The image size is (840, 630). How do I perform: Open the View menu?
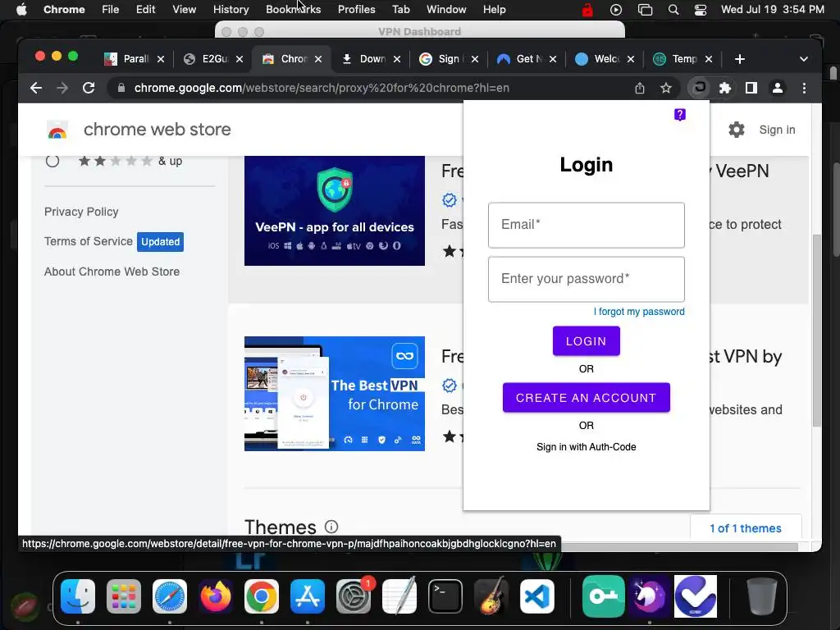185,10
